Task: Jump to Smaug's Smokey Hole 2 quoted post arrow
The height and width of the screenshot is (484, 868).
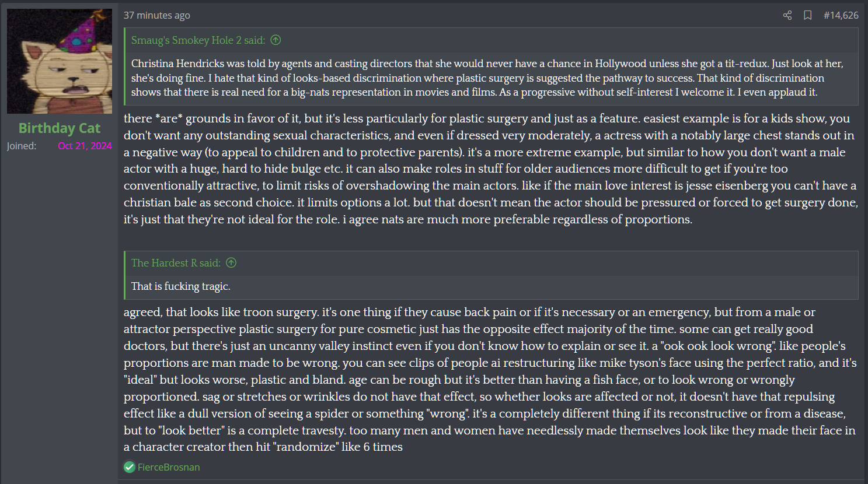Action: point(276,40)
